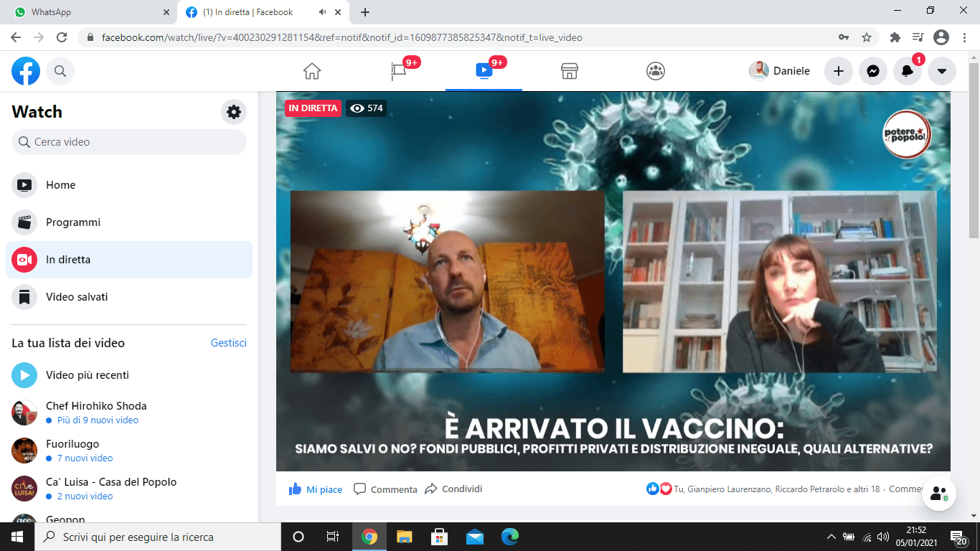
Task: Open Marketplace storefront icon
Action: (x=570, y=71)
